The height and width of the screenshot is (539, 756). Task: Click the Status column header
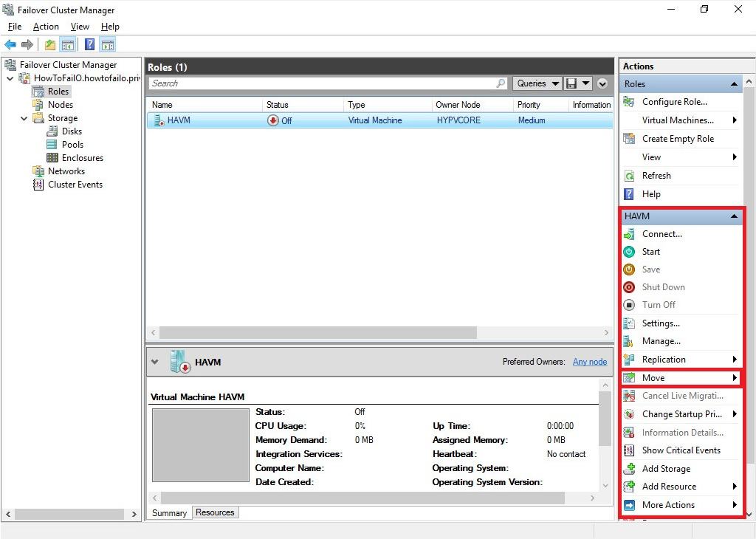tap(303, 105)
